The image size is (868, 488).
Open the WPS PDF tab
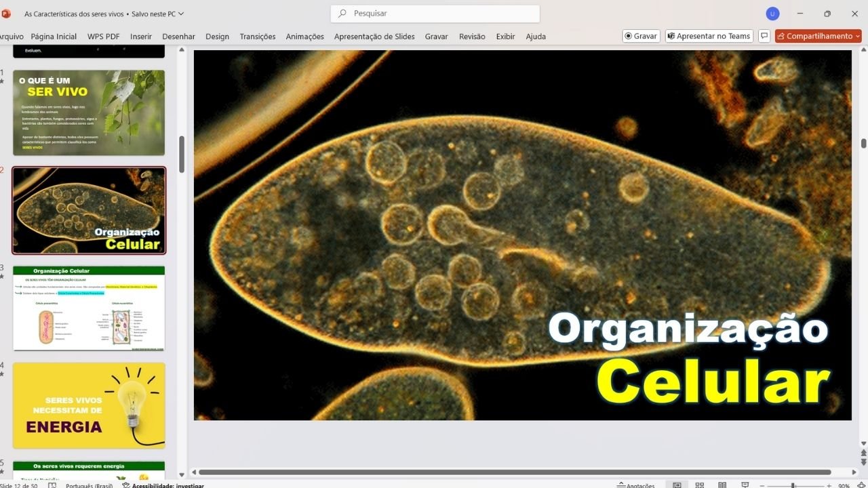103,37
